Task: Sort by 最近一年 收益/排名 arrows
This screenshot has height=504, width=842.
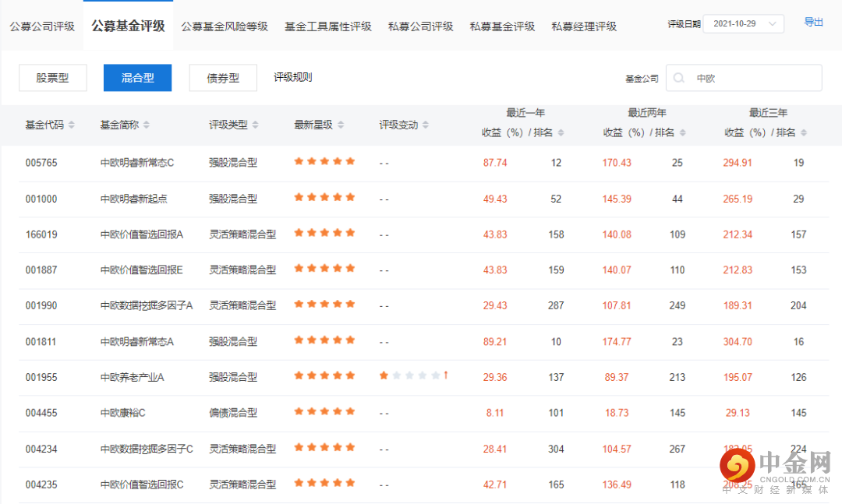Action: pos(561,132)
